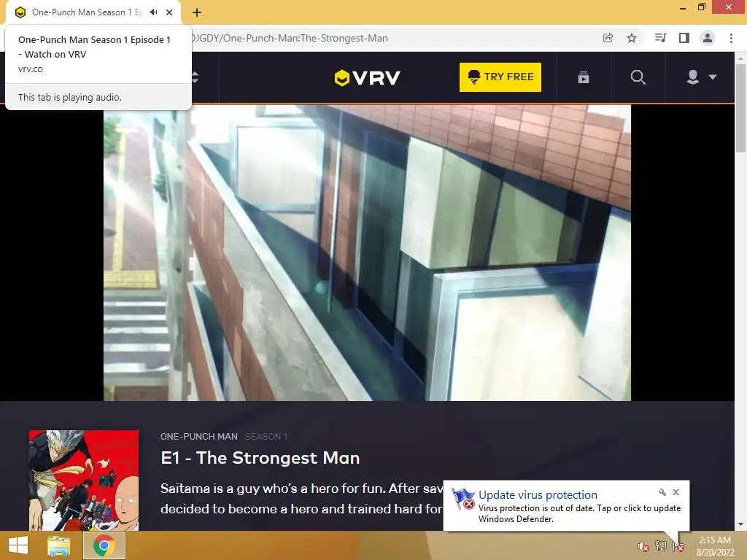747x560 pixels.
Task: Open the Chrome profile avatar
Action: pos(708,38)
